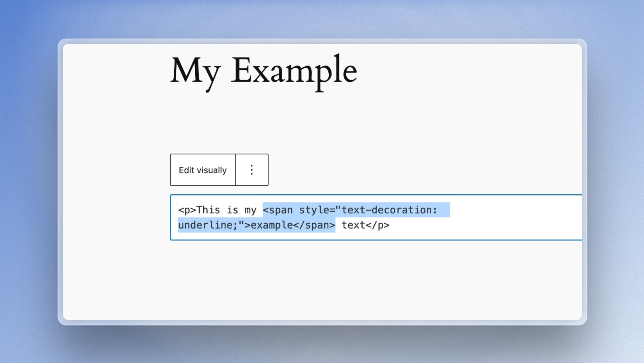The image size is (644, 363).
Task: Click the style attribute in the code
Action: coord(314,210)
